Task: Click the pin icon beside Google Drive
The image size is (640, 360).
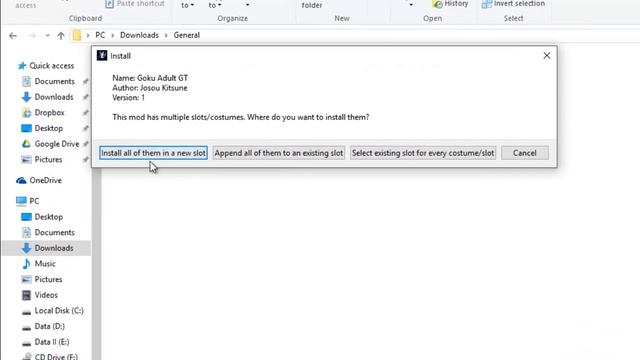Action: tap(85, 144)
